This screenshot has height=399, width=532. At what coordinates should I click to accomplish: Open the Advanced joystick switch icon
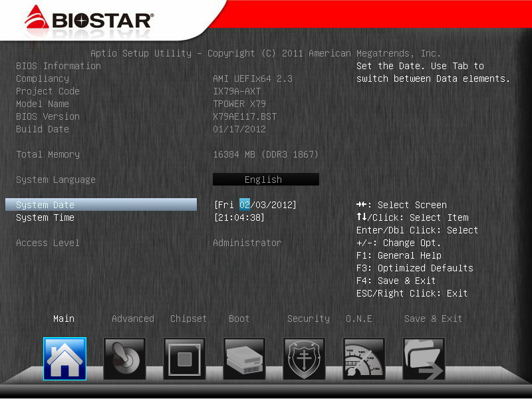(x=124, y=358)
